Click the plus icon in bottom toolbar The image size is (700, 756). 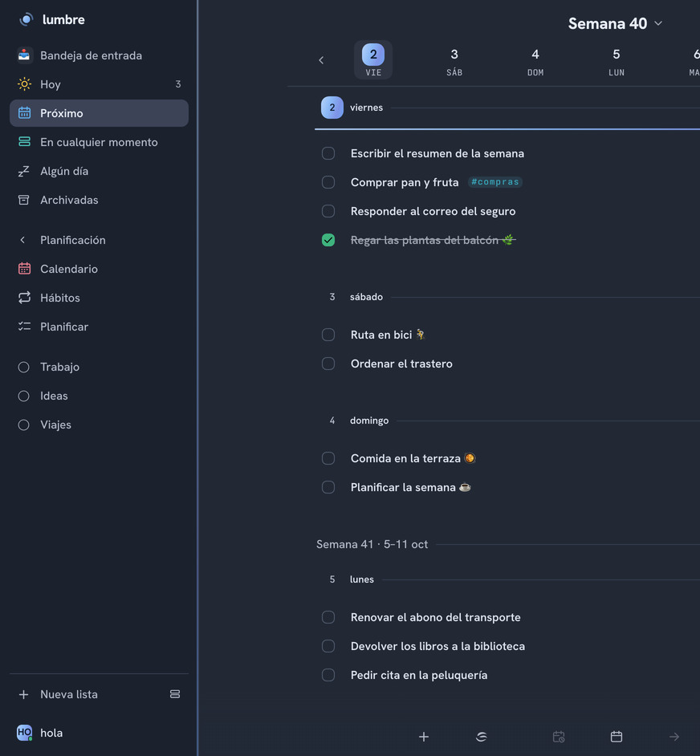[x=424, y=737]
